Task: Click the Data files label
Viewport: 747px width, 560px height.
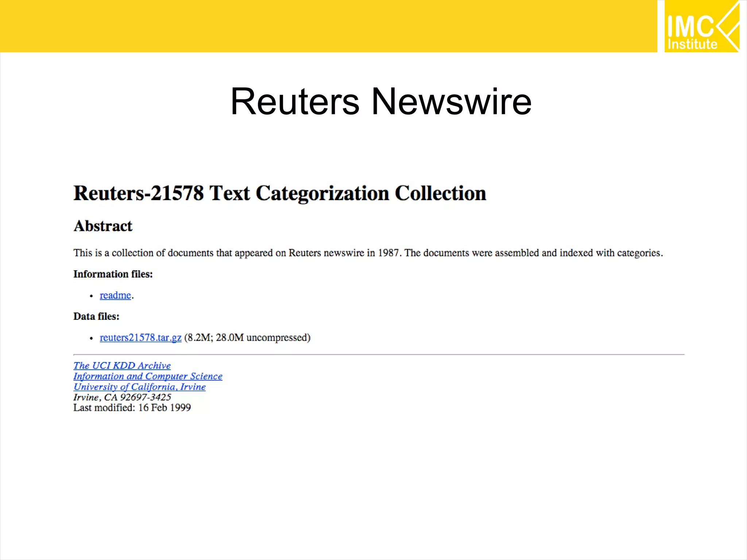Action: point(96,316)
